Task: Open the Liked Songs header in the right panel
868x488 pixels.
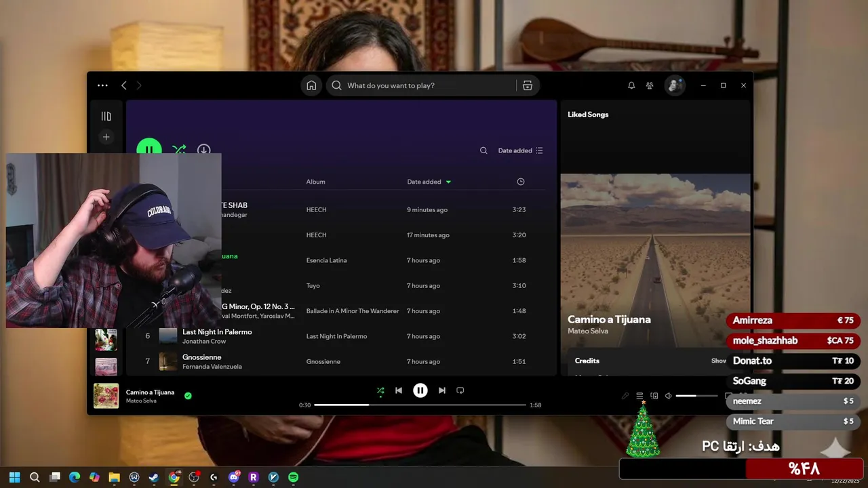Action: (588, 115)
